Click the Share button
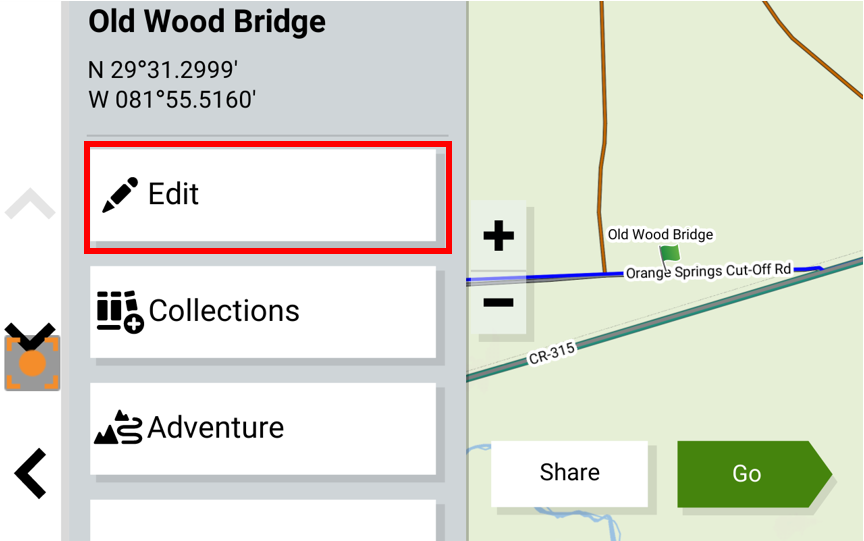 click(x=569, y=473)
